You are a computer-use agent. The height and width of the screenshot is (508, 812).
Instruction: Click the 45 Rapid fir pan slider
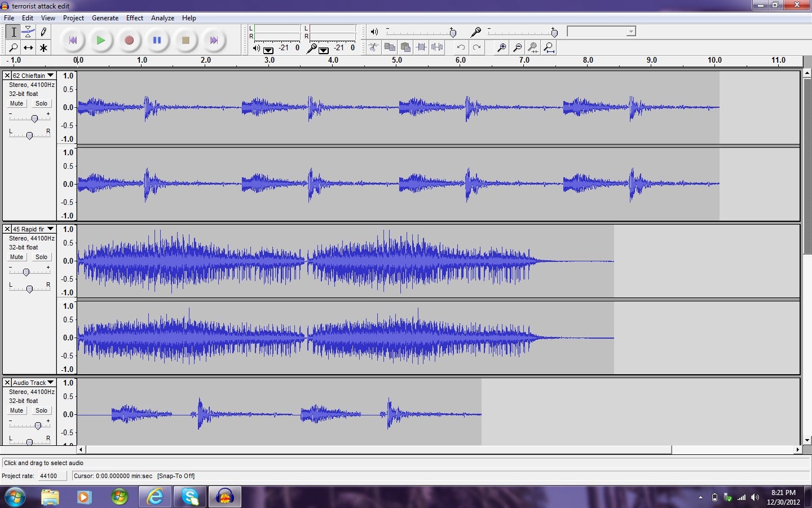coord(29,288)
